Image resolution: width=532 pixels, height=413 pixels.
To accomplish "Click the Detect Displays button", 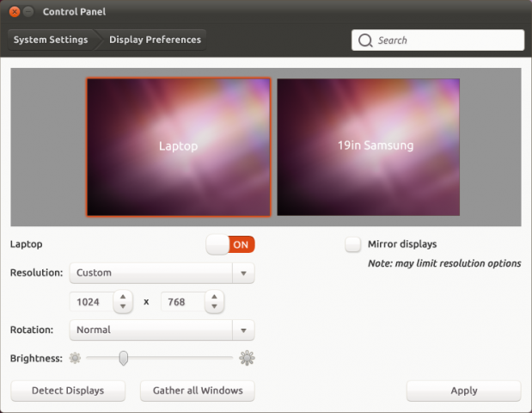I will [68, 391].
